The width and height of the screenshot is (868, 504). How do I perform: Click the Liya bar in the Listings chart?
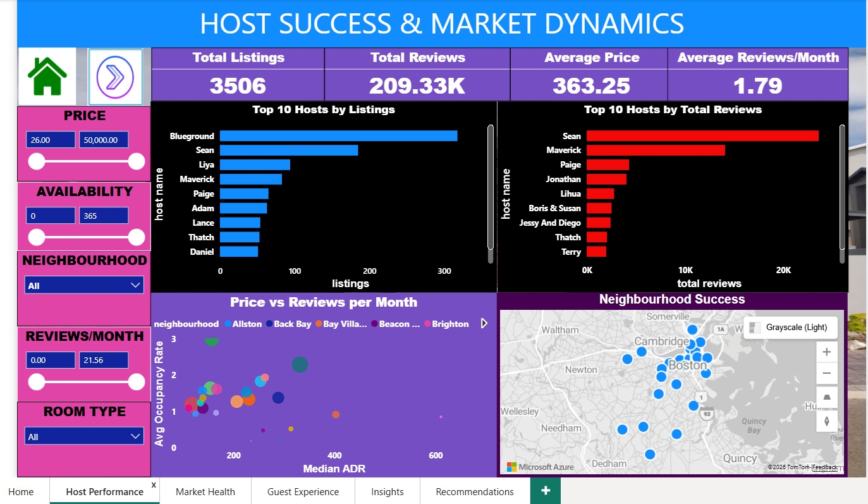[255, 164]
